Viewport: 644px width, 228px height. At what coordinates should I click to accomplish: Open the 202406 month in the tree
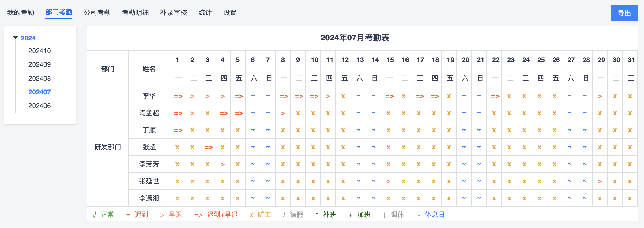[40, 106]
